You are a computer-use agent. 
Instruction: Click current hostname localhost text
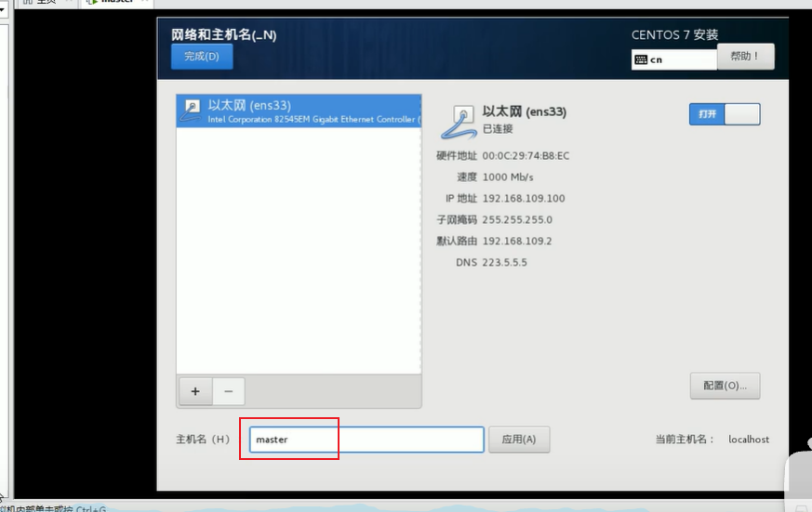(x=749, y=440)
